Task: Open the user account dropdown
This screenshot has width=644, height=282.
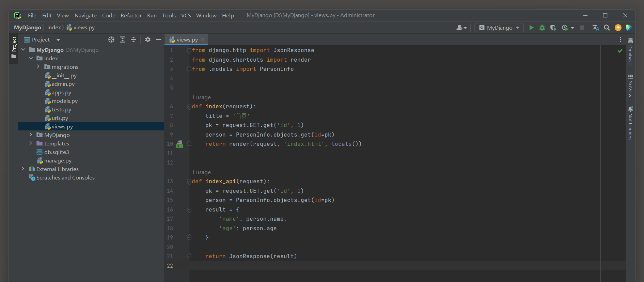Action: point(461,28)
